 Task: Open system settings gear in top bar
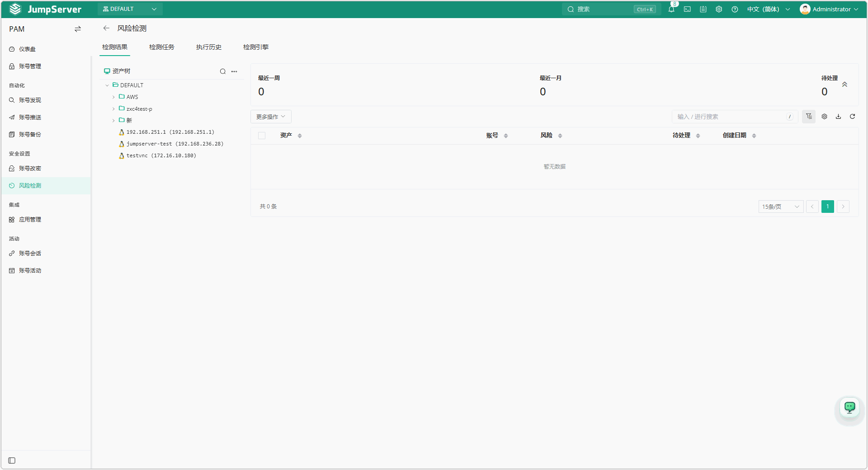pyautogui.click(x=719, y=9)
